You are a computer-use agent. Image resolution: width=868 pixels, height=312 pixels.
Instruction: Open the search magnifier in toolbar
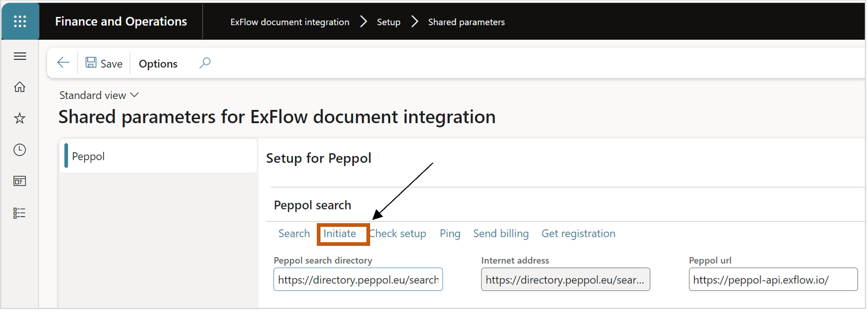click(x=205, y=63)
